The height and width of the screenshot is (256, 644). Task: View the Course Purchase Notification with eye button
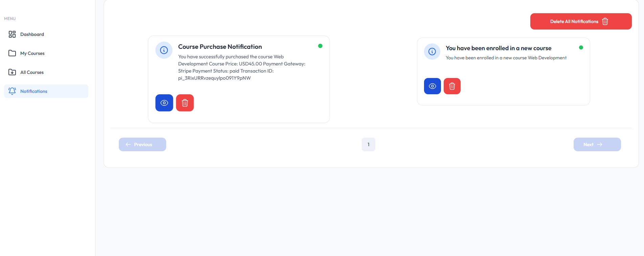click(164, 103)
